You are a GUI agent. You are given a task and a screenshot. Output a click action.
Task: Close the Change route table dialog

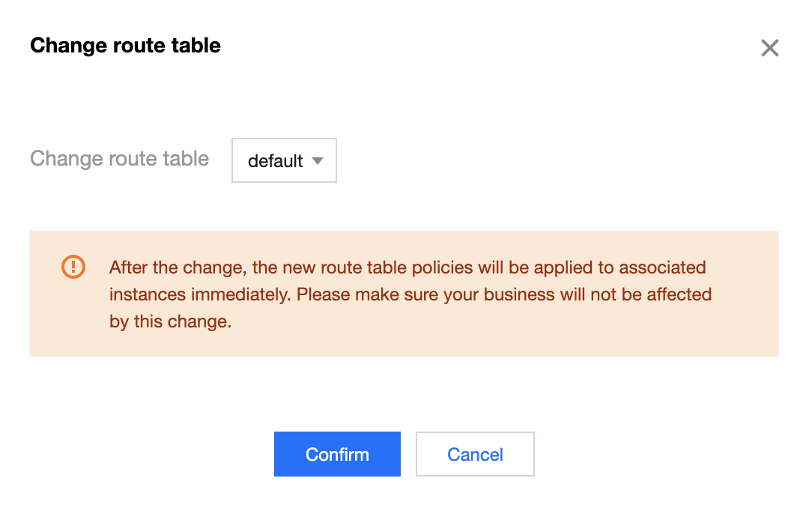click(769, 48)
